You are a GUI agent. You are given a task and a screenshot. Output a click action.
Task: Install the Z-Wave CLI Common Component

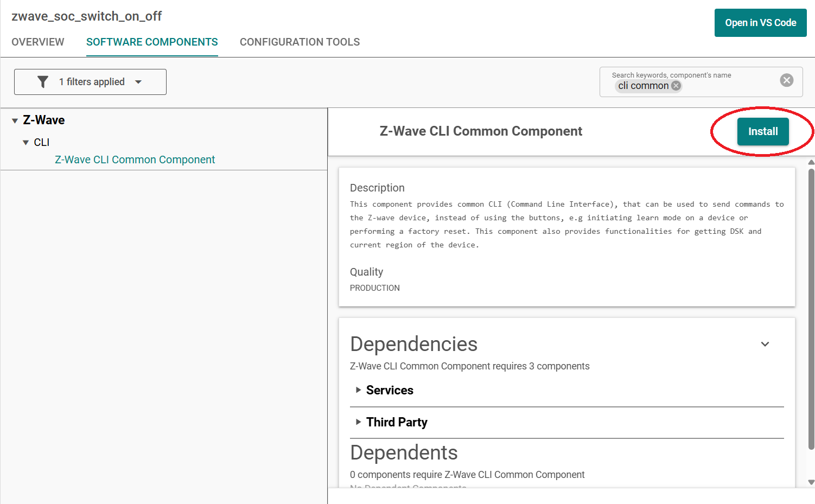point(763,131)
